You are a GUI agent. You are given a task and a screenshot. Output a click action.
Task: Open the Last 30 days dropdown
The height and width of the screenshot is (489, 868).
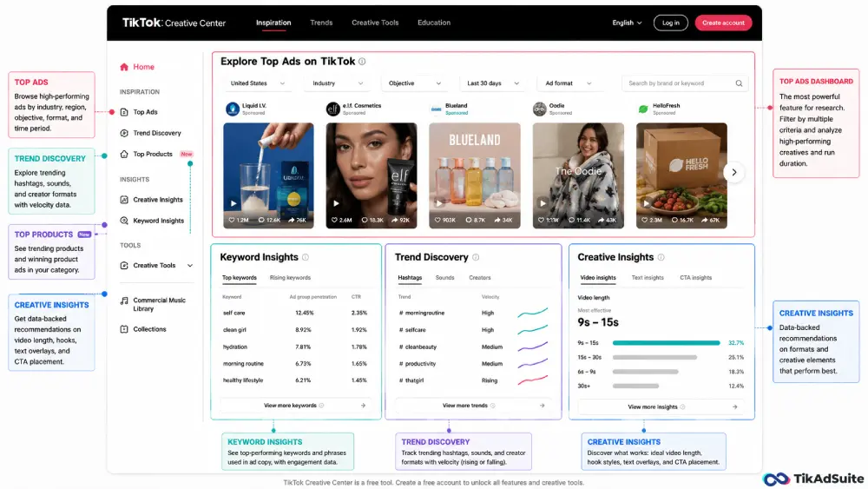pos(493,83)
